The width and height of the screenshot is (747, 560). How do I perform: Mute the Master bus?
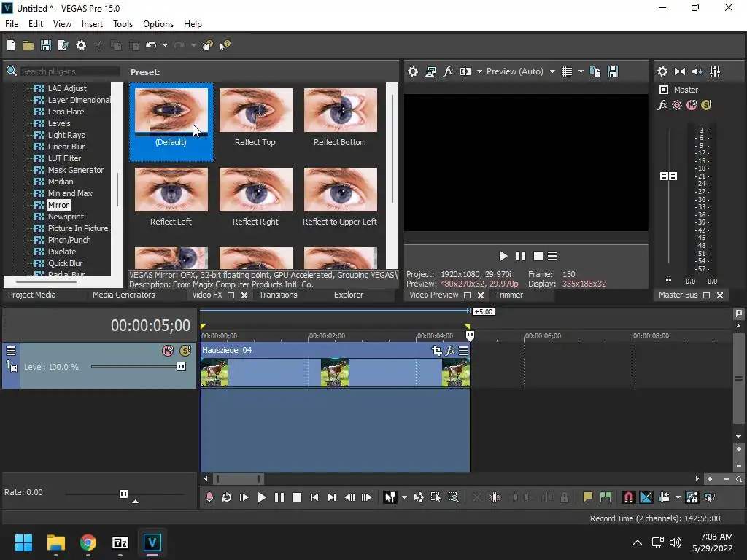click(x=692, y=105)
